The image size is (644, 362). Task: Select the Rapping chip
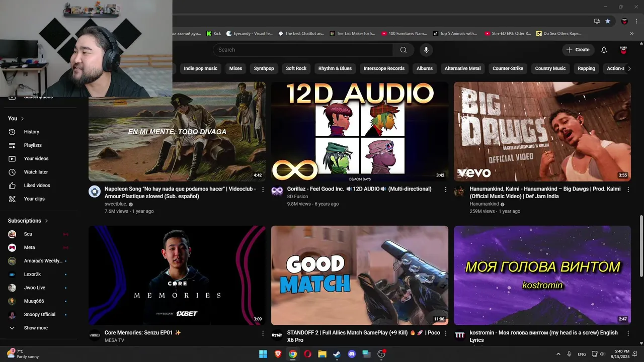pyautogui.click(x=586, y=68)
